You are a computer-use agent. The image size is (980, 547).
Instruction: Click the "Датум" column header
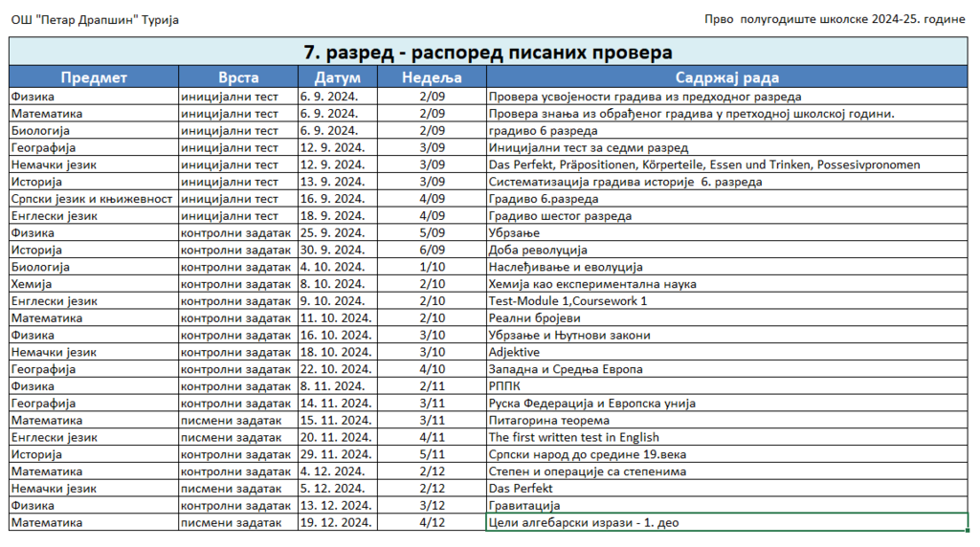tap(337, 77)
